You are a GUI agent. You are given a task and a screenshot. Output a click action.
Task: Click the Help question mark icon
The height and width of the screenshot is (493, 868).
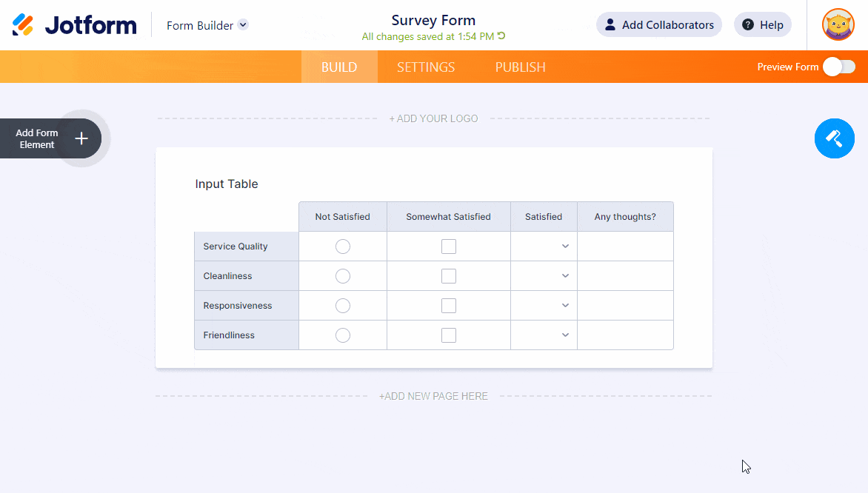(x=748, y=25)
